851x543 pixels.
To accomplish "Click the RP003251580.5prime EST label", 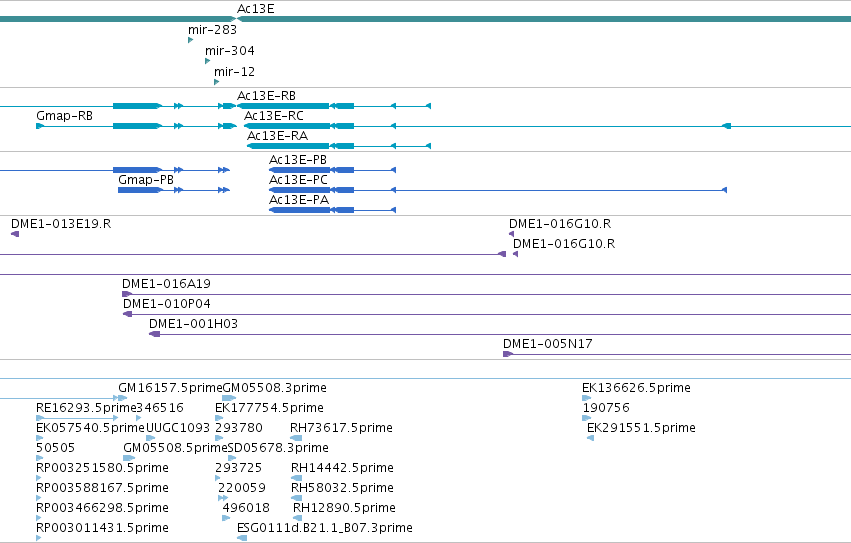I will click(x=102, y=468).
